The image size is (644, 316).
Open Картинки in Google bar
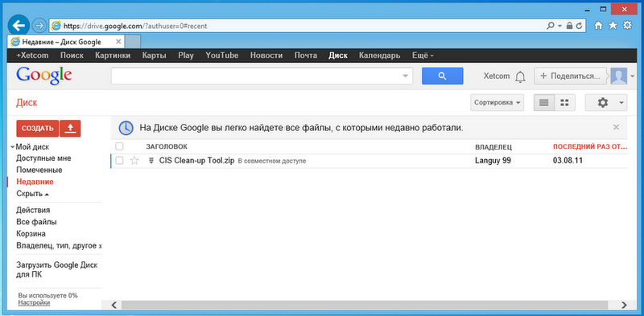point(113,55)
